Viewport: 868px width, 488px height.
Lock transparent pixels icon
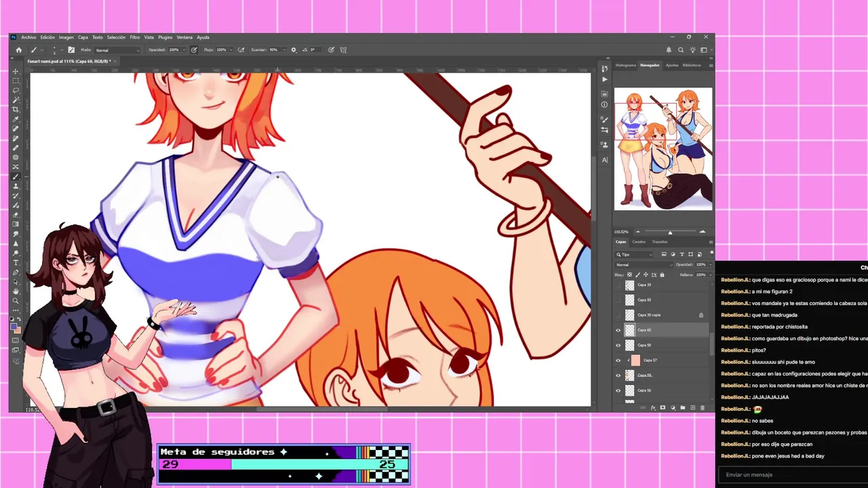pos(629,274)
